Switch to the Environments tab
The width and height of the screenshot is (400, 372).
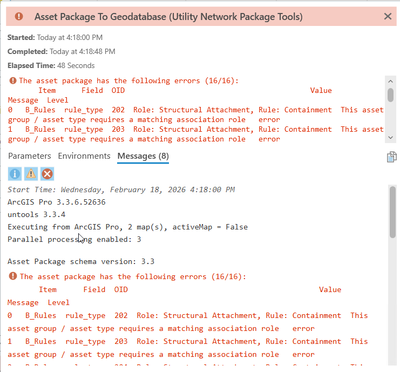point(84,156)
